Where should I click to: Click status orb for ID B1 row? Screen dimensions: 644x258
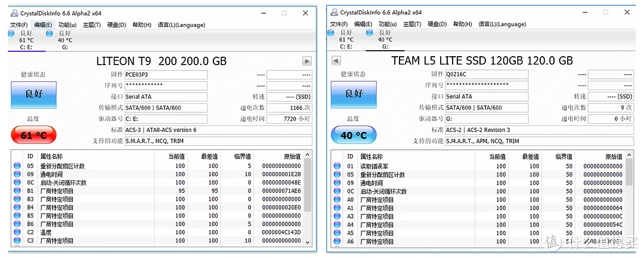[x=17, y=191]
